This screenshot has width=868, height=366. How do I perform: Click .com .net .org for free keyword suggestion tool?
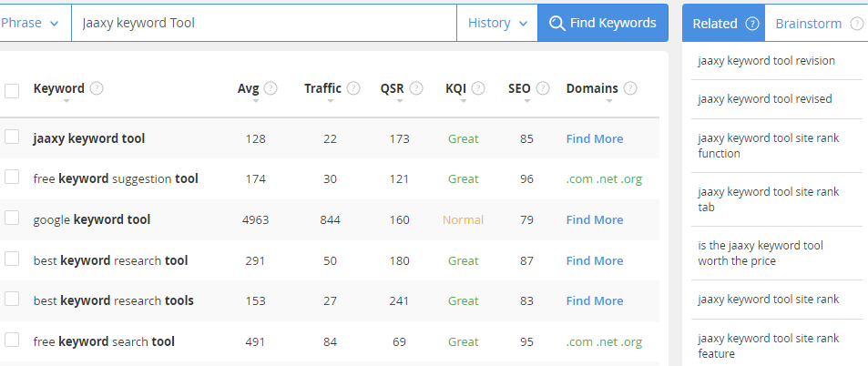(604, 179)
